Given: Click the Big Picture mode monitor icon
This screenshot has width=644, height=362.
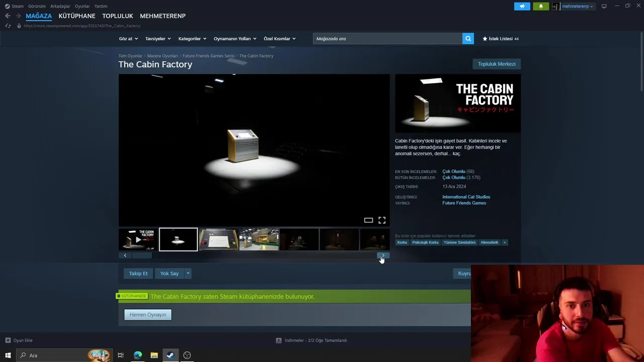Looking at the screenshot, I should pyautogui.click(x=604, y=6).
